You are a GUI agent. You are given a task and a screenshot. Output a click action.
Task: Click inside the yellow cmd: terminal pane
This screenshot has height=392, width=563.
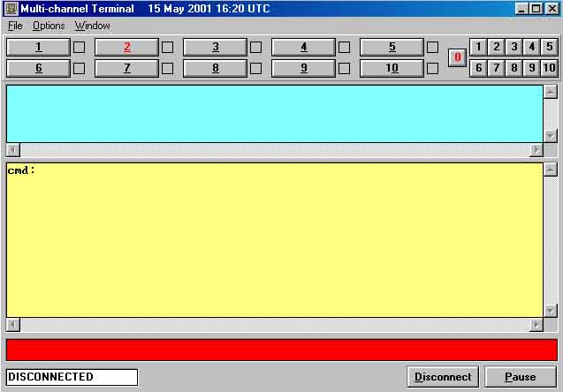pos(275,240)
